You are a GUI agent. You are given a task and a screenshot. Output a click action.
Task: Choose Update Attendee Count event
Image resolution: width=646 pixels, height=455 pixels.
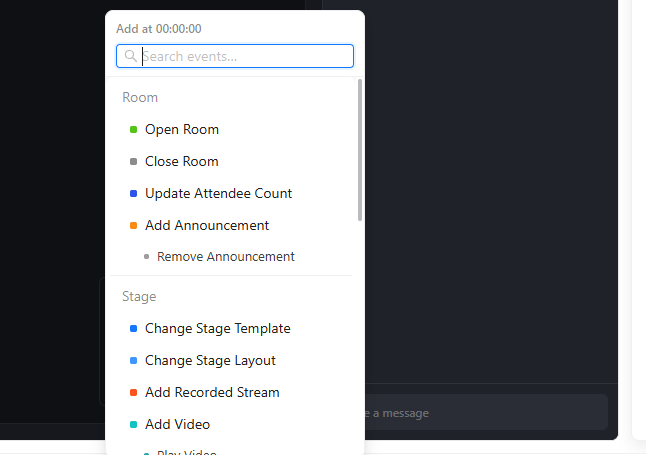click(231, 193)
